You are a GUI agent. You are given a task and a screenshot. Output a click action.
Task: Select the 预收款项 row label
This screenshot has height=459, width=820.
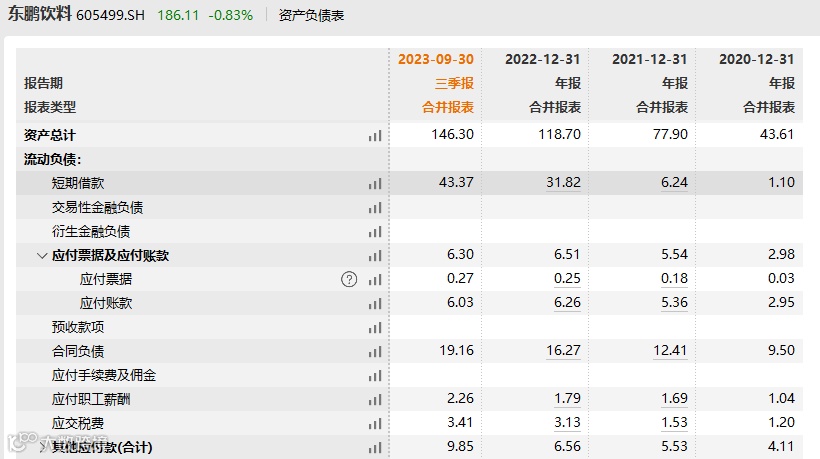coord(78,327)
